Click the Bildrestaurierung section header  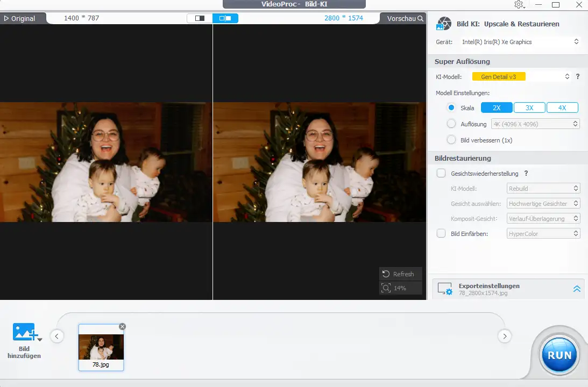point(462,158)
